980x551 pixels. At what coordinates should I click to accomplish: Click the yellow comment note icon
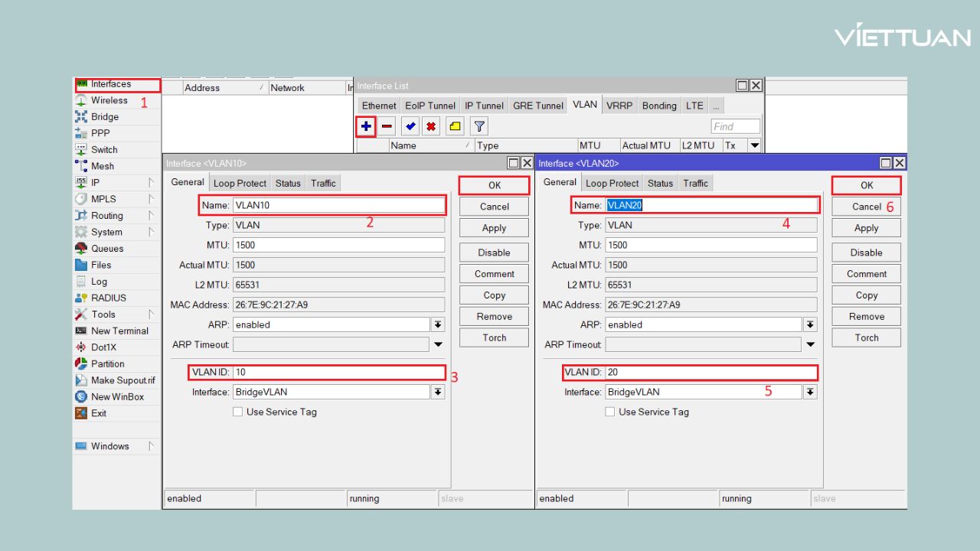(x=455, y=126)
